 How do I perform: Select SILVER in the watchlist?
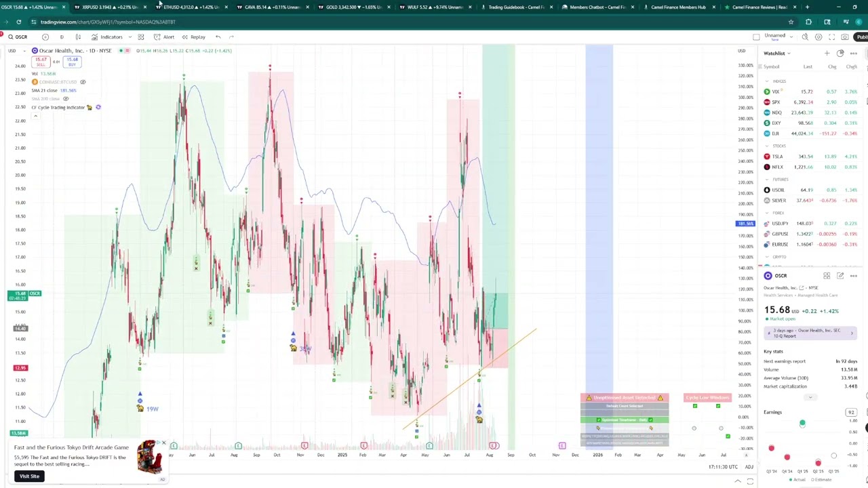811,201
